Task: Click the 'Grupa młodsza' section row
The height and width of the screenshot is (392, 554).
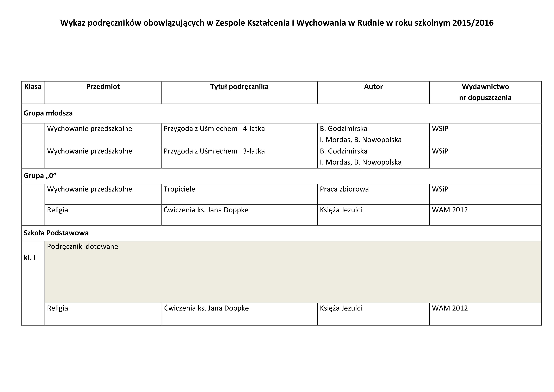Action: (281, 113)
